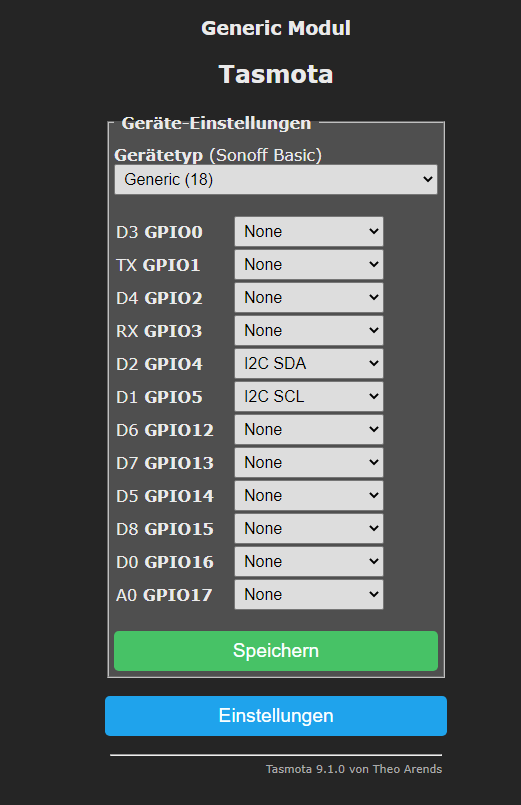Click the Gerätetyp (Sonoff Basic) label
521x805 pixels.
tap(218, 155)
